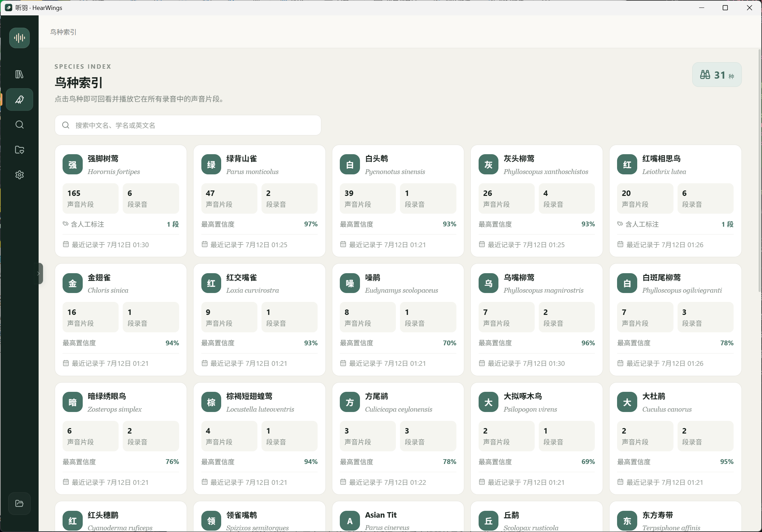Image resolution: width=762 pixels, height=532 pixels.
Task: Click the vertical scrollbar on the right edge
Action: pos(760,170)
